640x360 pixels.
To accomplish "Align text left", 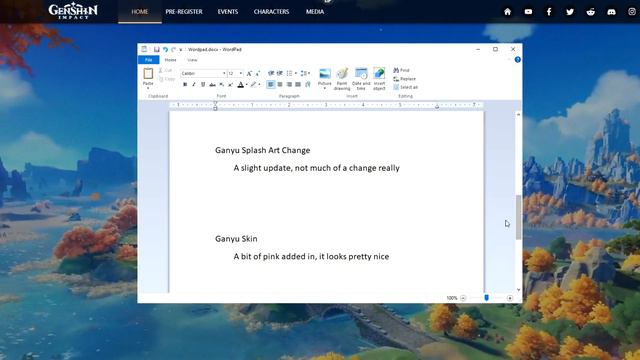I will click(x=271, y=84).
